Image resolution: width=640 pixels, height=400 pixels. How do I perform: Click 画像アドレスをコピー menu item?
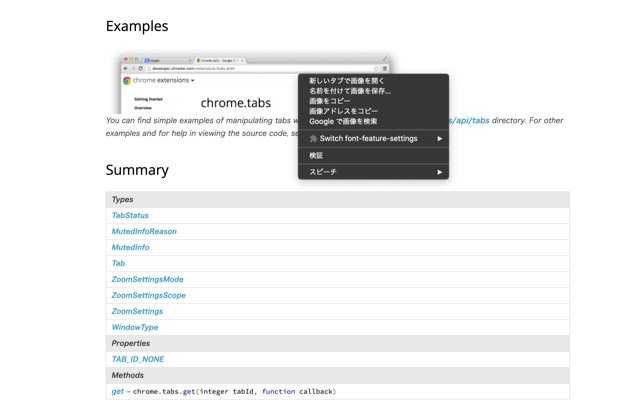[343, 111]
